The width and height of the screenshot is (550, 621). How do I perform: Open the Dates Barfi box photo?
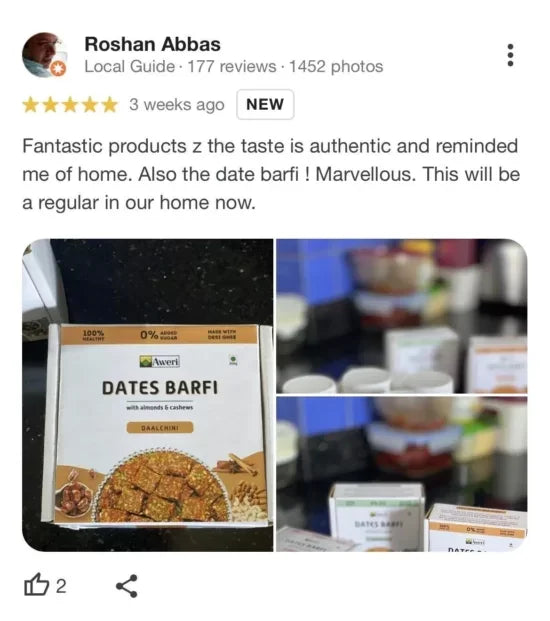(148, 395)
